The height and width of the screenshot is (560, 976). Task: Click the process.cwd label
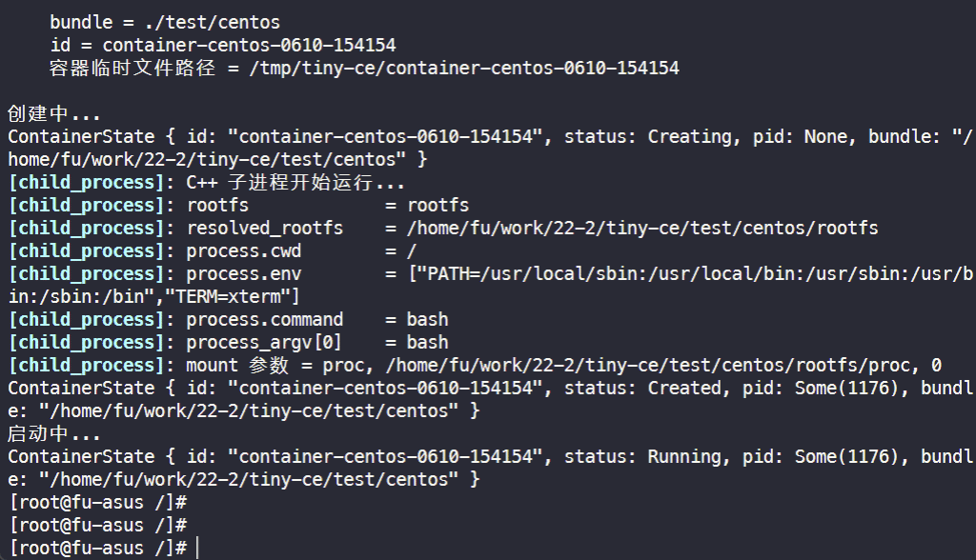243,251
